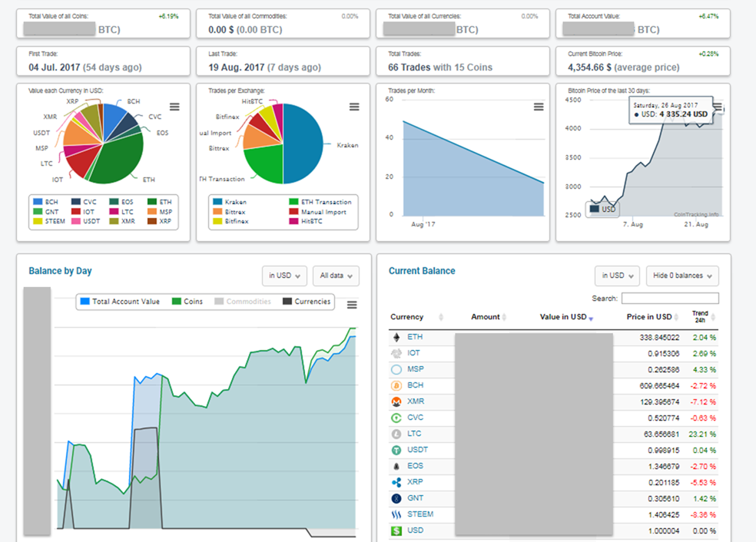The width and height of the screenshot is (756, 542).
Task: Click the '04 Jul. 2017' first trade date
Action: pos(54,68)
